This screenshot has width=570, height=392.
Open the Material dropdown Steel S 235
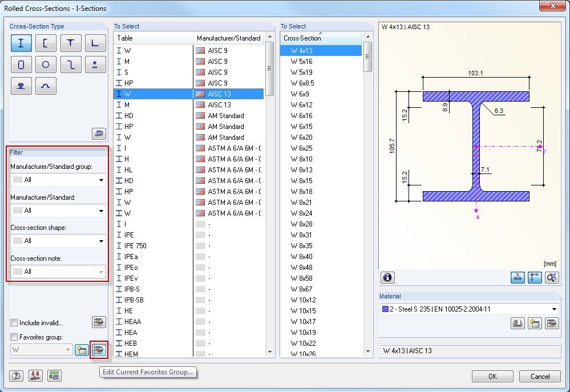469,309
